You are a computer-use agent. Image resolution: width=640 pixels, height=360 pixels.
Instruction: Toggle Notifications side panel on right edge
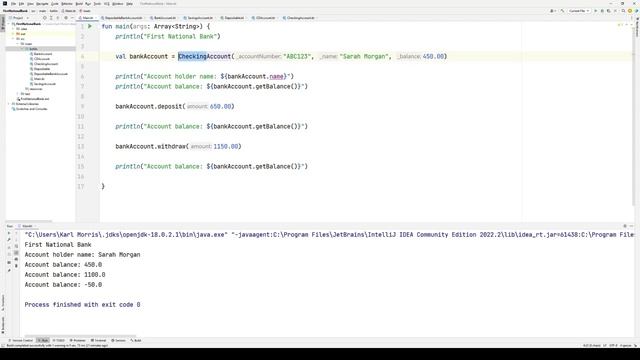point(637,27)
